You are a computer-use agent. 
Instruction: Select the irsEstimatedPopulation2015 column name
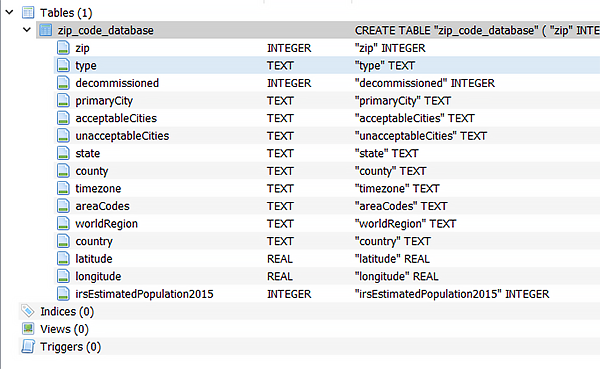(144, 294)
